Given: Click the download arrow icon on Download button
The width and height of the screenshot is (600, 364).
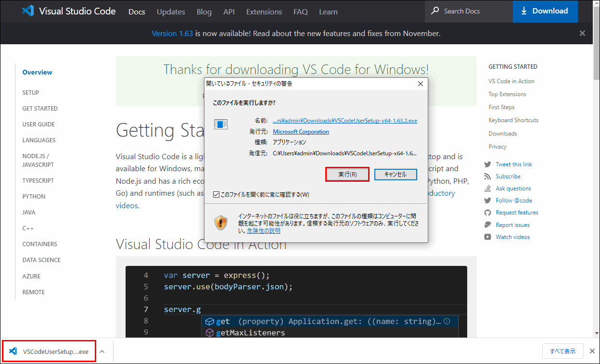Looking at the screenshot, I should [x=523, y=11].
